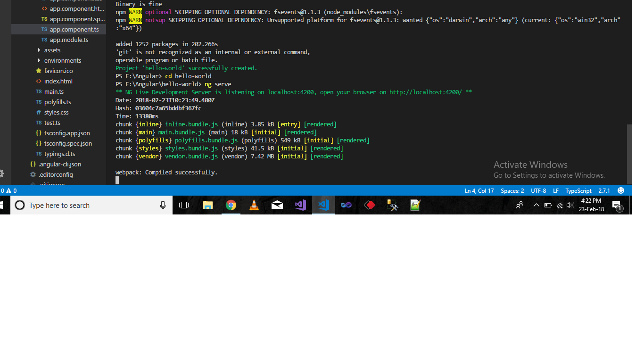
Task: Change indentation via Spaces: 2
Action: click(512, 191)
